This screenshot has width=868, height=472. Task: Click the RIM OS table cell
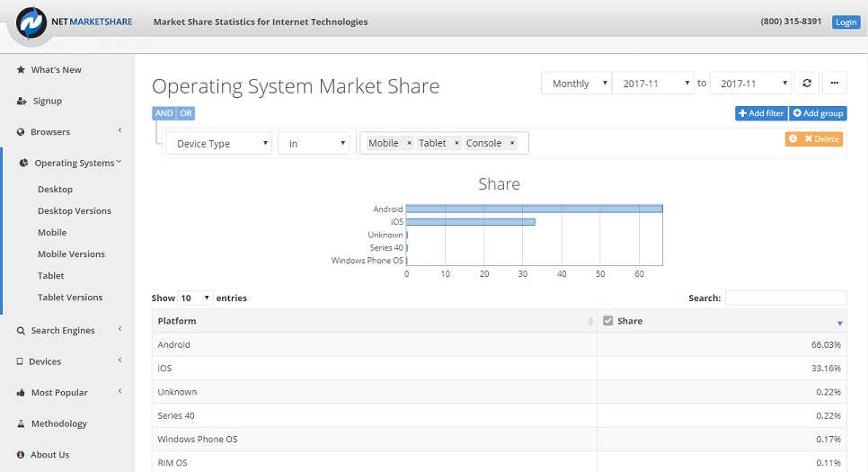(374, 462)
